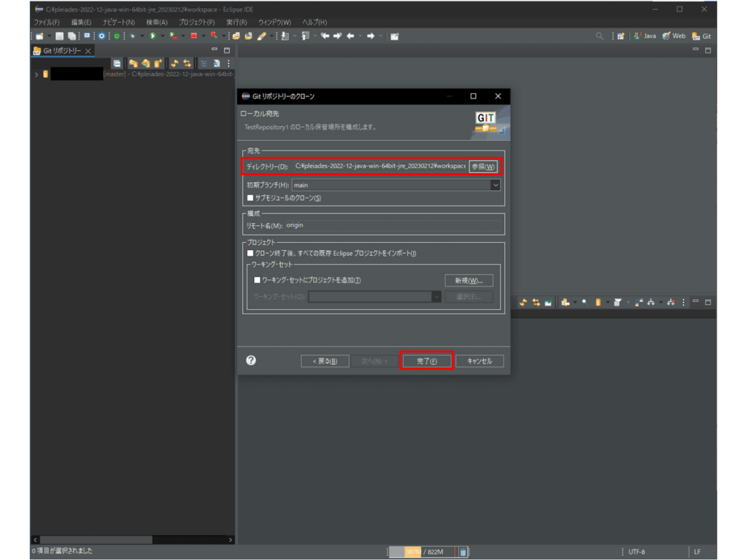
Task: Open the ナビゲート(N) menu
Action: [x=119, y=23]
